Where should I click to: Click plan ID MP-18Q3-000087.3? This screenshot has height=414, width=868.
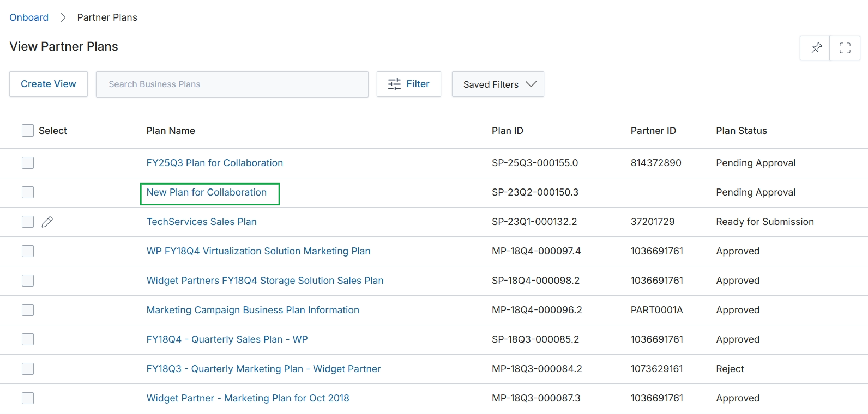coord(536,398)
